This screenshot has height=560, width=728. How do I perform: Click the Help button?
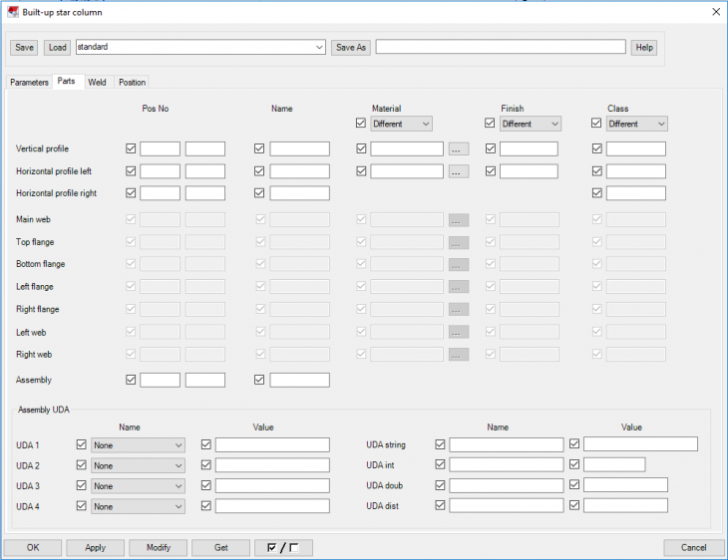click(x=644, y=47)
